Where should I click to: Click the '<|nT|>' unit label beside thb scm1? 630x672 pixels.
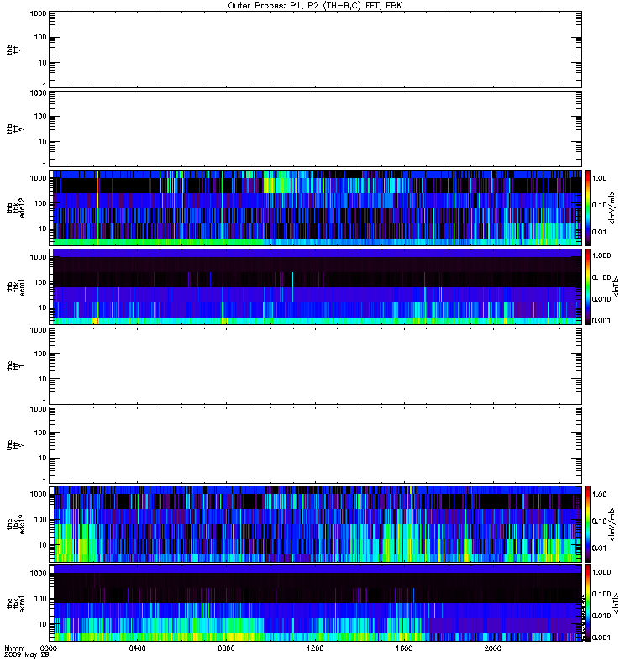617,286
